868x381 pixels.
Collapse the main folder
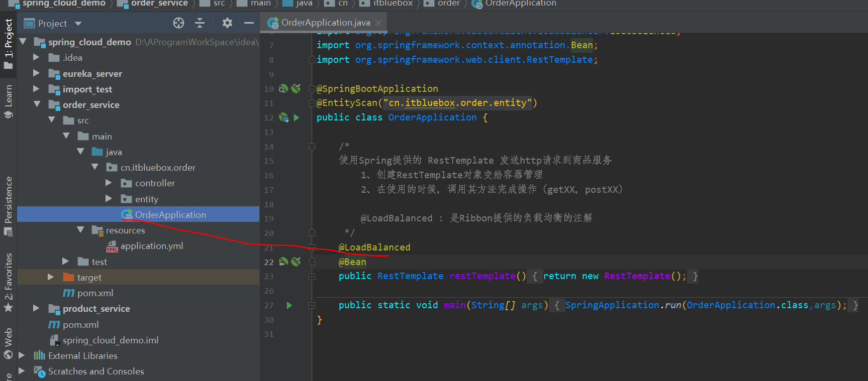tap(66, 136)
